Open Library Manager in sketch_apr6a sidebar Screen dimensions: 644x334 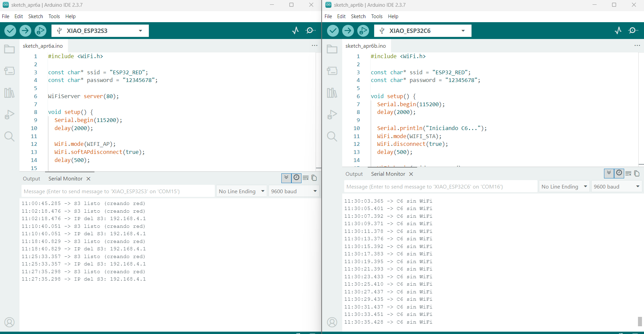9,93
